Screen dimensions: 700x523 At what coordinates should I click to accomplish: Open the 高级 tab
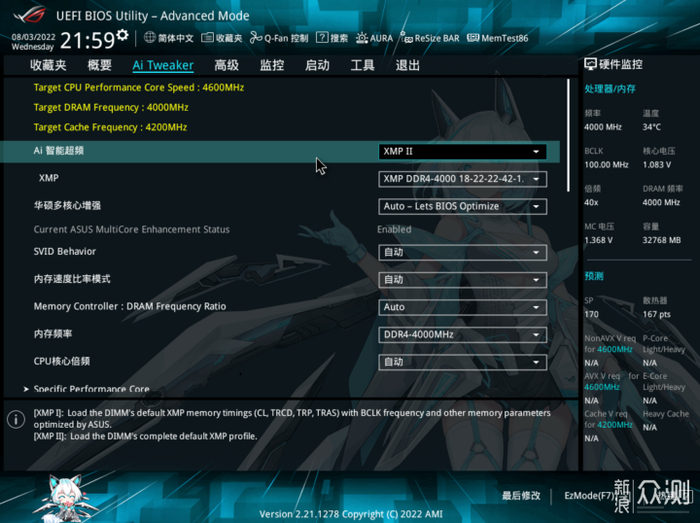click(x=226, y=65)
